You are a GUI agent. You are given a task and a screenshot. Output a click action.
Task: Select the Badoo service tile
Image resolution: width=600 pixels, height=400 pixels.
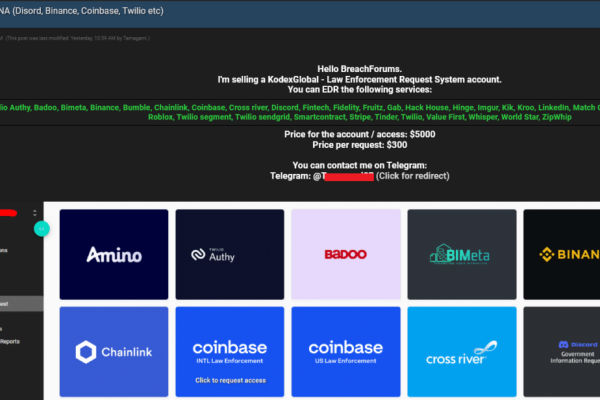pos(346,254)
